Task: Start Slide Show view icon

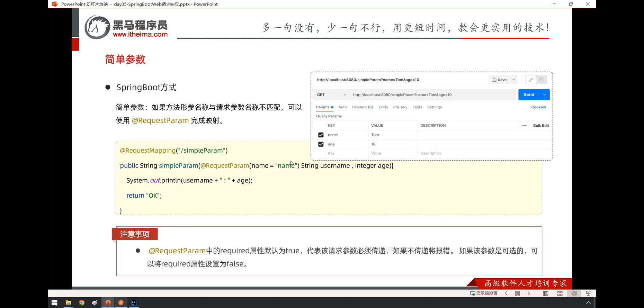Action: [588, 293]
